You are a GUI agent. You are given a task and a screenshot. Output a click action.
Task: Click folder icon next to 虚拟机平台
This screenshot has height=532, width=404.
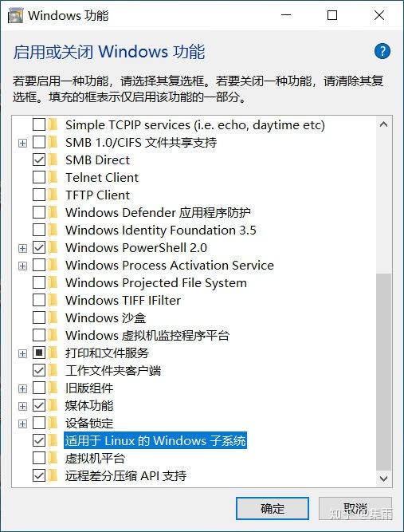(x=53, y=458)
